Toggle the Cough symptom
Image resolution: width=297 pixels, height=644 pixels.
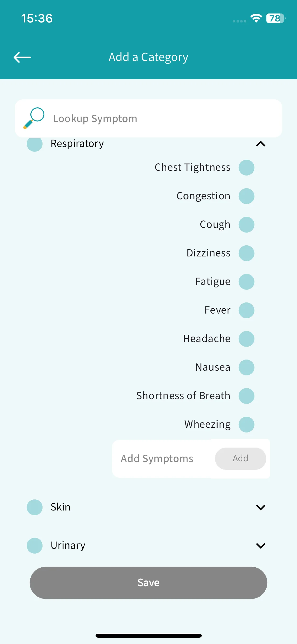[247, 225]
